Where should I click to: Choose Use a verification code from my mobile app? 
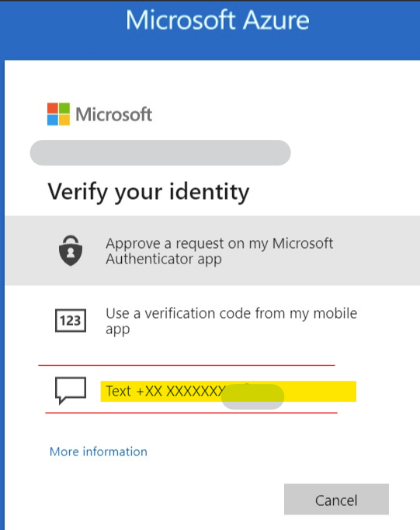tap(213, 320)
